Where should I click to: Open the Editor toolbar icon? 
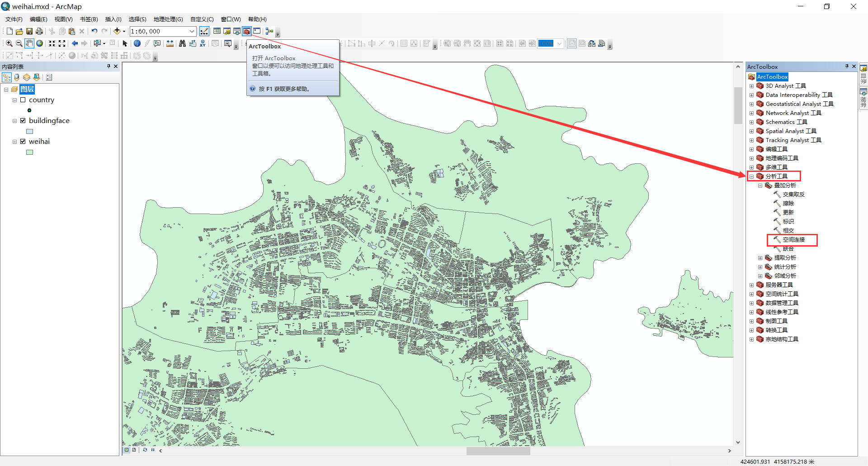(x=204, y=31)
